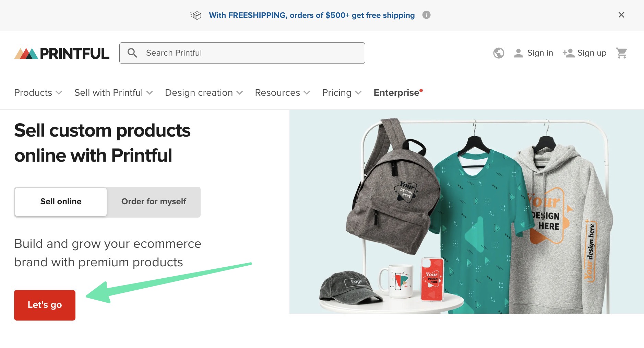The width and height of the screenshot is (644, 348).
Task: Switch to Order for myself mode
Action: click(x=153, y=202)
